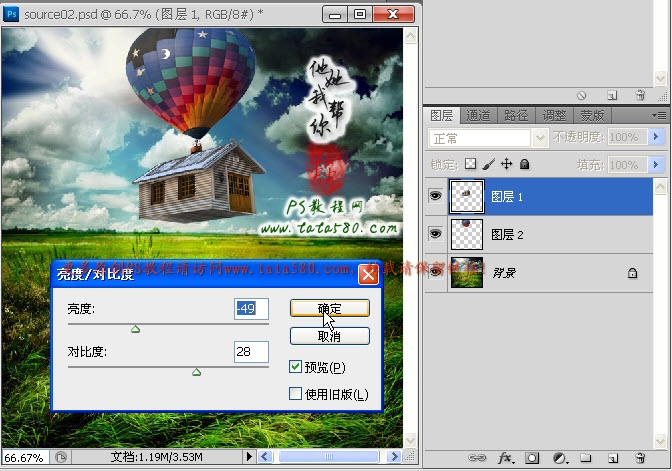Create a new adjustment layer

coord(560,458)
